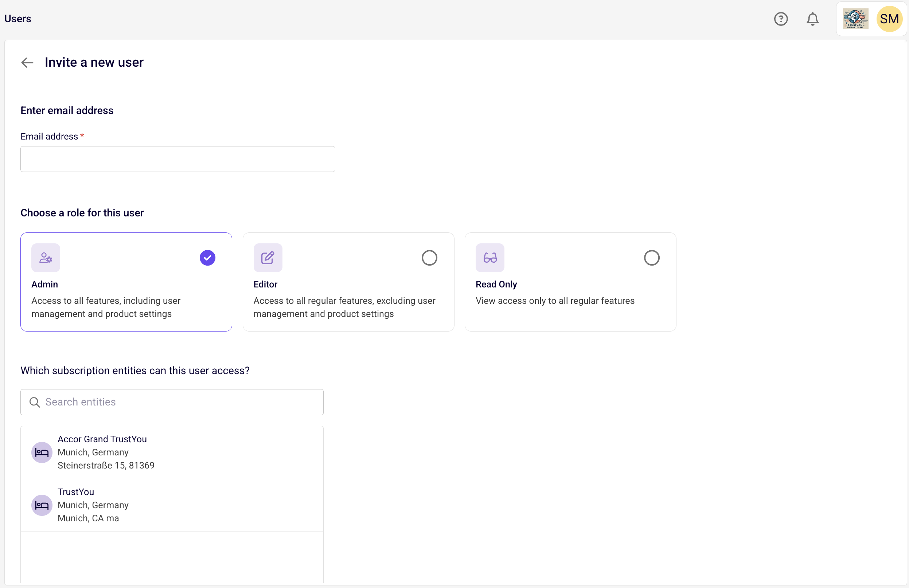Viewport: 909px width, 588px height.
Task: Click the Choose a role for this user heading
Action: point(82,213)
